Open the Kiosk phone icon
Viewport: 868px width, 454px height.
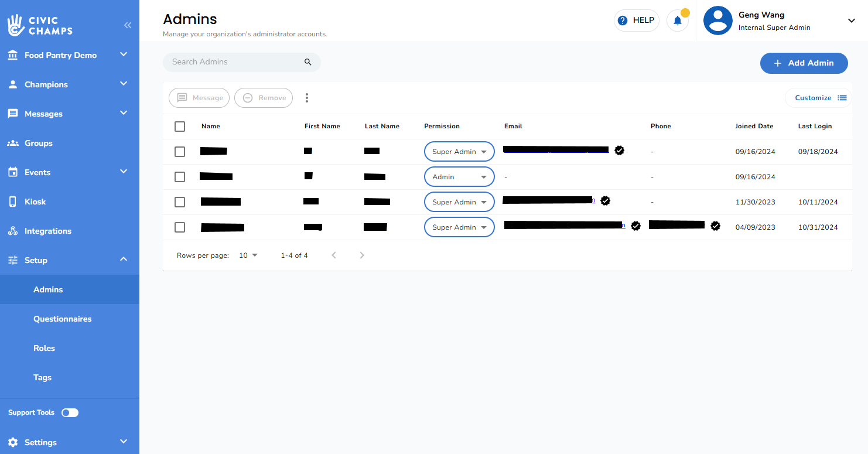click(12, 201)
